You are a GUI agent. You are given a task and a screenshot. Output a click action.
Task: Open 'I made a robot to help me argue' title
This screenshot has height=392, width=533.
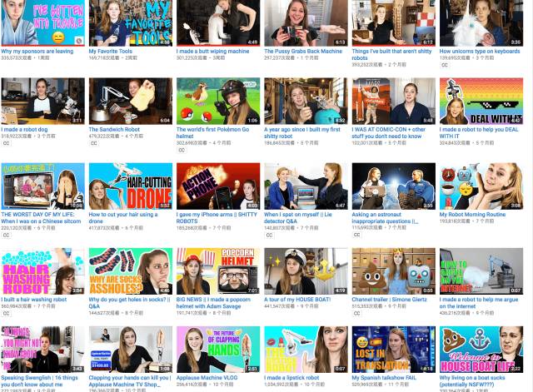479,303
